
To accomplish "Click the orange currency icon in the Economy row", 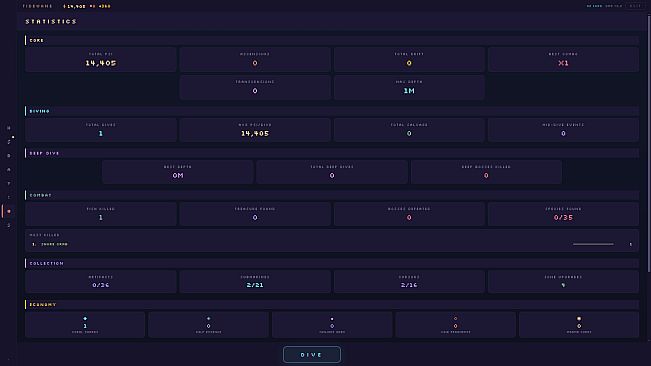I will pos(579,319).
